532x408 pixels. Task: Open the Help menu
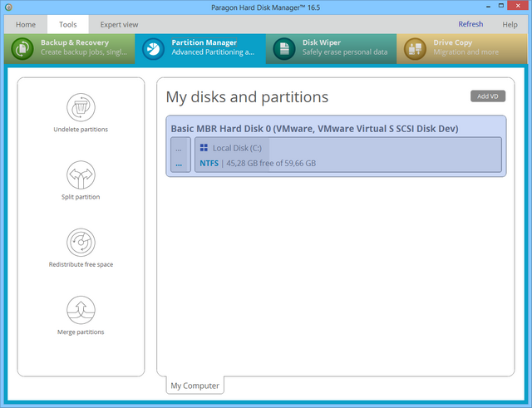pos(510,25)
